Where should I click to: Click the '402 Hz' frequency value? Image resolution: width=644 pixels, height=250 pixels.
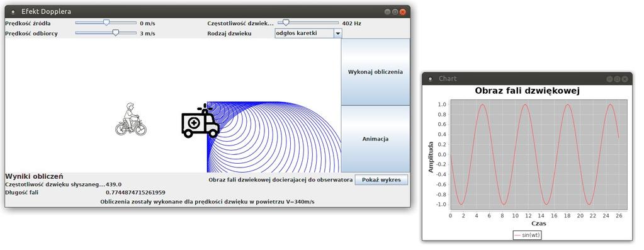pos(351,23)
